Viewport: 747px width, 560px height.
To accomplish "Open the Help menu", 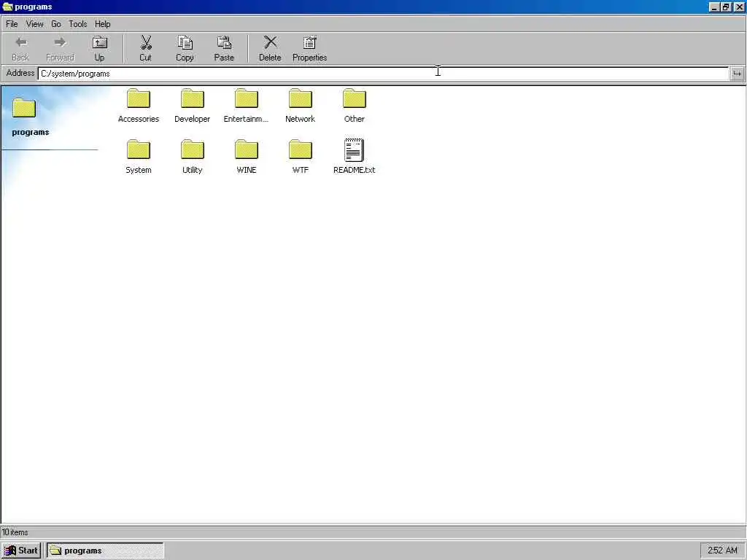I will pyautogui.click(x=102, y=24).
